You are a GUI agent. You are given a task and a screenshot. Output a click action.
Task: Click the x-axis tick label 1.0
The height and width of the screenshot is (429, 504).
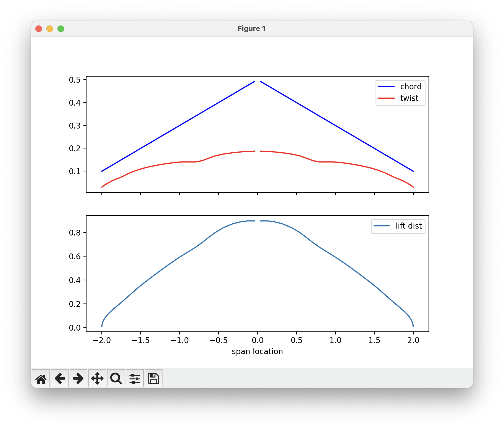335,340
